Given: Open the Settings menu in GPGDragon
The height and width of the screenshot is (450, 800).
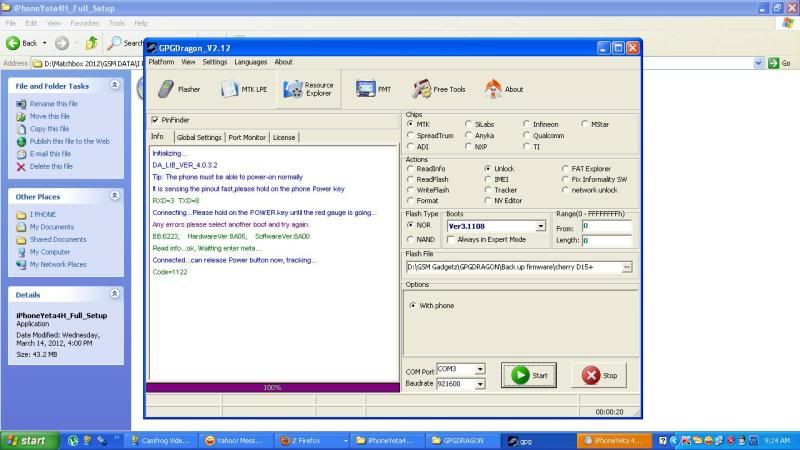Looking at the screenshot, I should (214, 62).
